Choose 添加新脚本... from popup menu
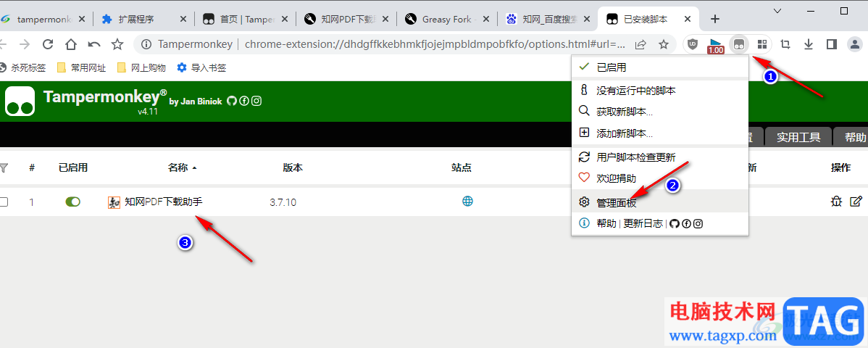868x348 pixels. [x=660, y=133]
